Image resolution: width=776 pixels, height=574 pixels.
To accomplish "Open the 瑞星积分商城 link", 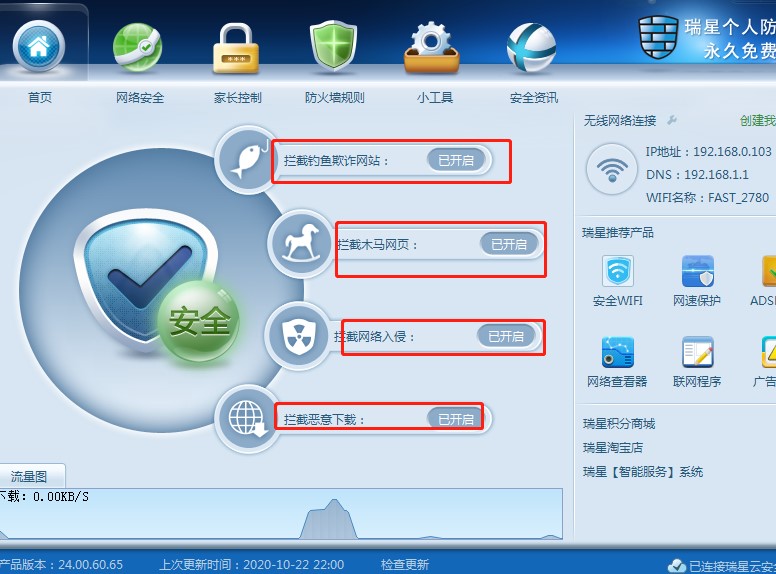I will click(x=619, y=424).
